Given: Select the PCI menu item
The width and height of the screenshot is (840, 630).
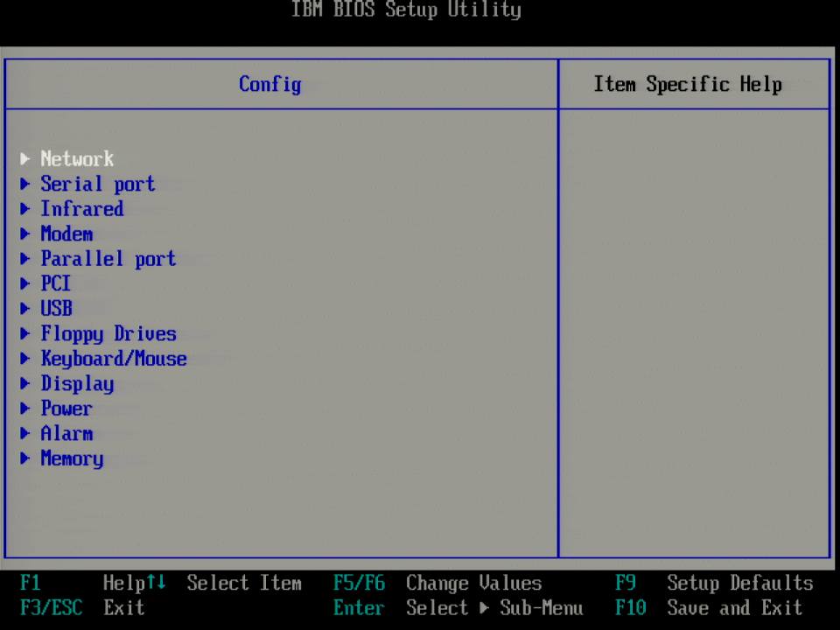Looking at the screenshot, I should point(55,283).
